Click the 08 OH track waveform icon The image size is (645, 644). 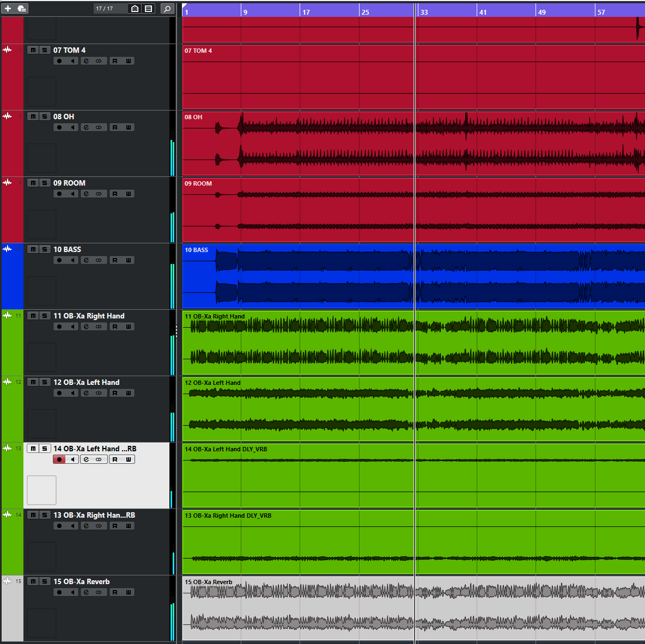8,116
